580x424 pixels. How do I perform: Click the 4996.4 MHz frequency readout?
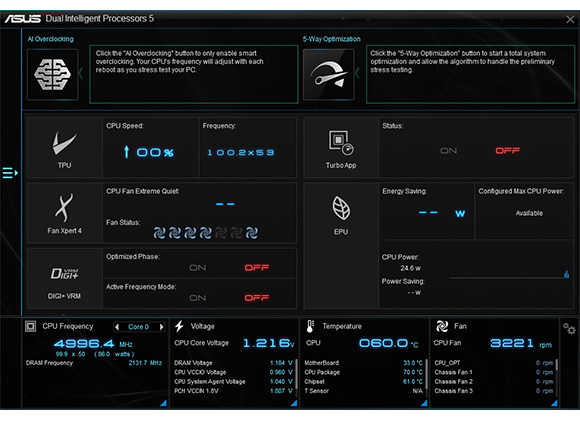(x=93, y=344)
